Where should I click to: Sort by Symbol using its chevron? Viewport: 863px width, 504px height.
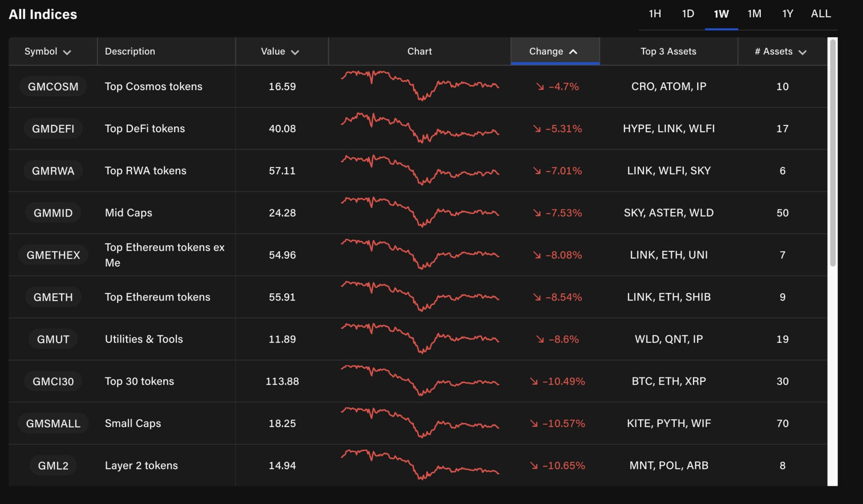pos(67,52)
